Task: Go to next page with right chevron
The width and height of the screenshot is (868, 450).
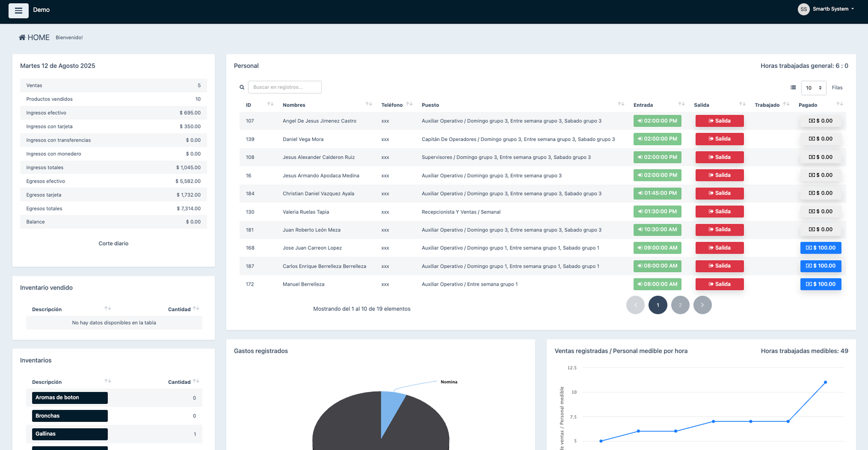Action: click(x=703, y=305)
